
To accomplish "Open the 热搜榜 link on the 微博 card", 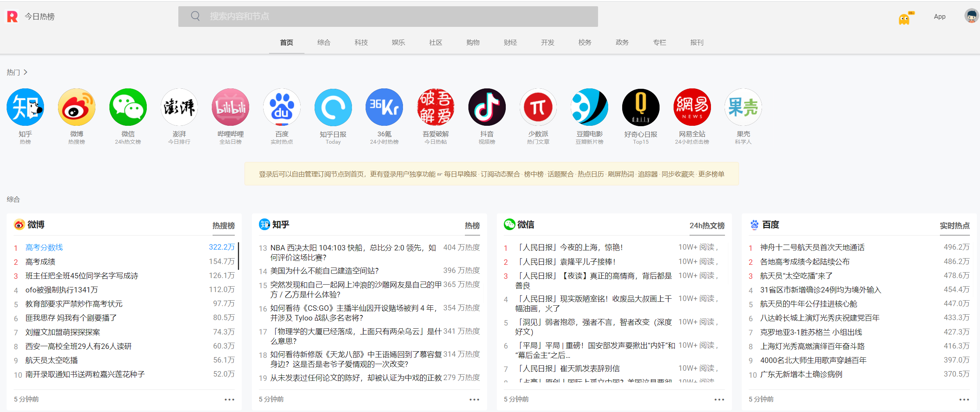I will tap(223, 225).
